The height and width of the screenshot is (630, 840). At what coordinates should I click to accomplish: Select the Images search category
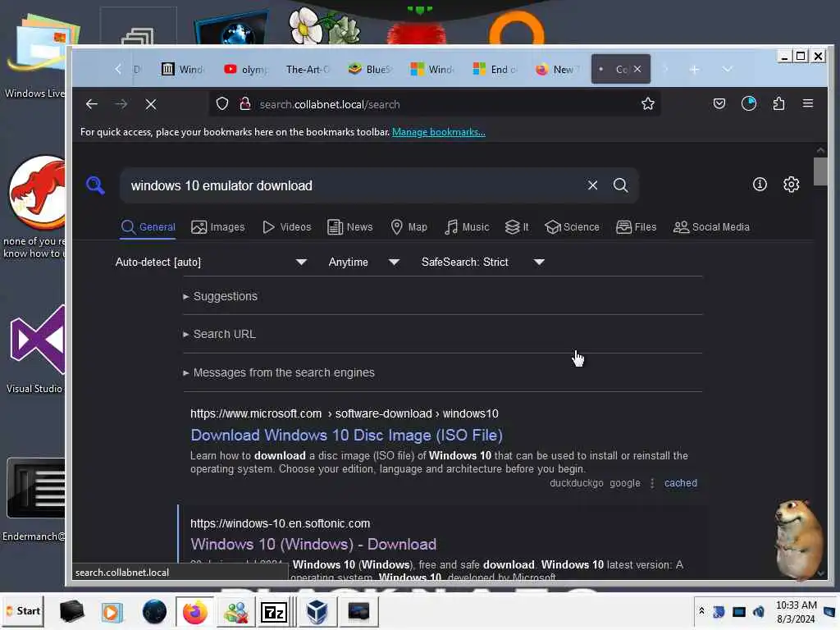(x=217, y=227)
